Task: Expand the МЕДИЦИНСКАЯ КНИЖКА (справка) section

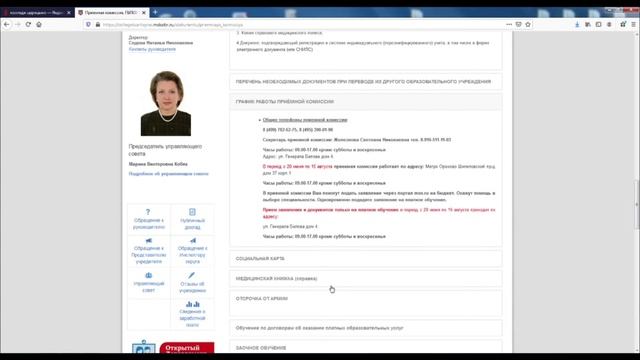Action: click(366, 279)
